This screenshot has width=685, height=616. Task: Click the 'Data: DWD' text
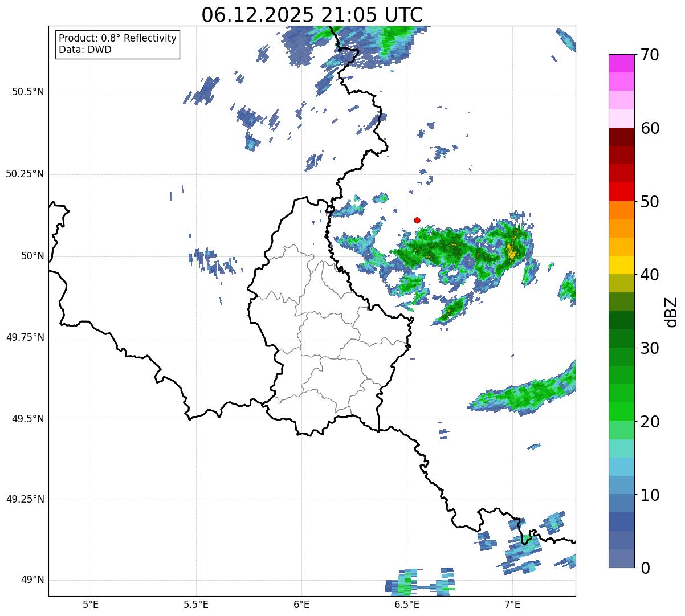click(x=85, y=50)
